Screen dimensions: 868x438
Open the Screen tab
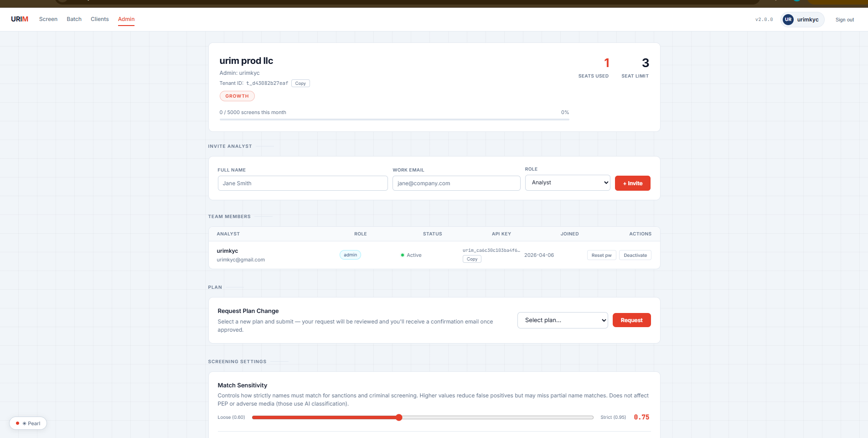pyautogui.click(x=48, y=19)
